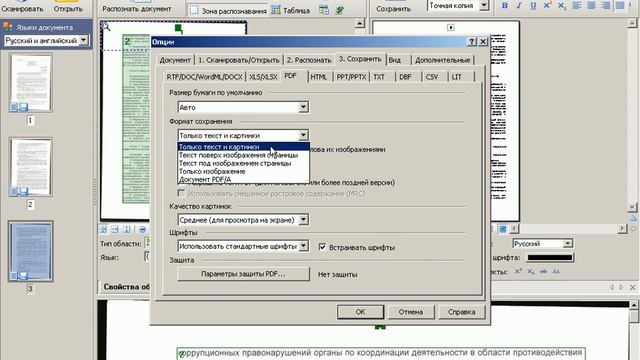
Task: Switch to 2. Распознать tab
Action: click(309, 60)
